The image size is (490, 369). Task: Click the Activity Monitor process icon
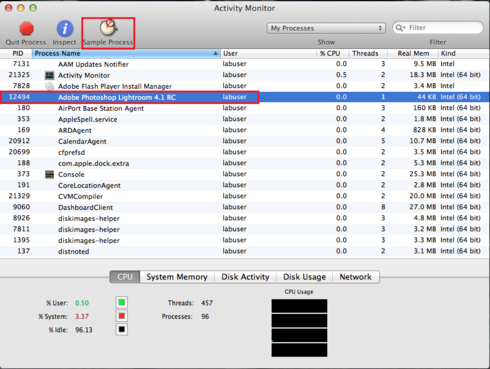tap(49, 75)
